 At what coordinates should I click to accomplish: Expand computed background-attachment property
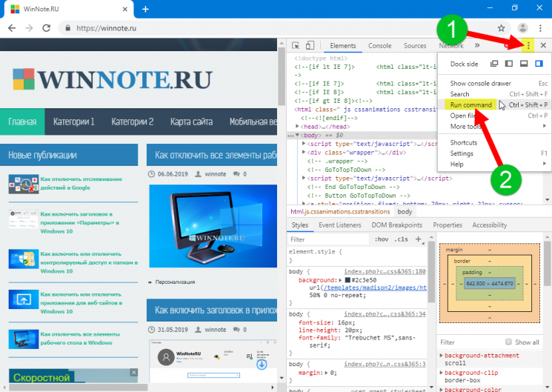coord(441,356)
